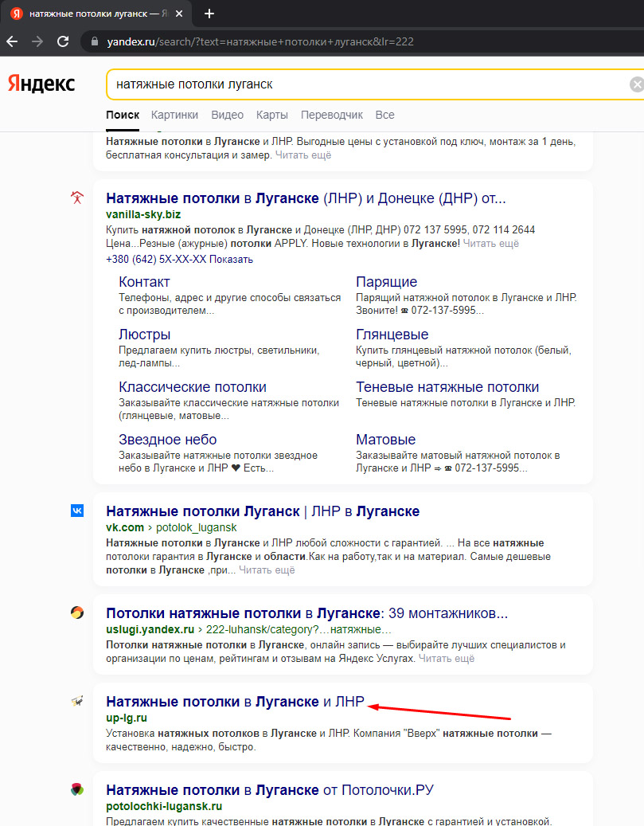
Task: Click the Yandex Uslugi favicon
Action: pyautogui.click(x=77, y=613)
